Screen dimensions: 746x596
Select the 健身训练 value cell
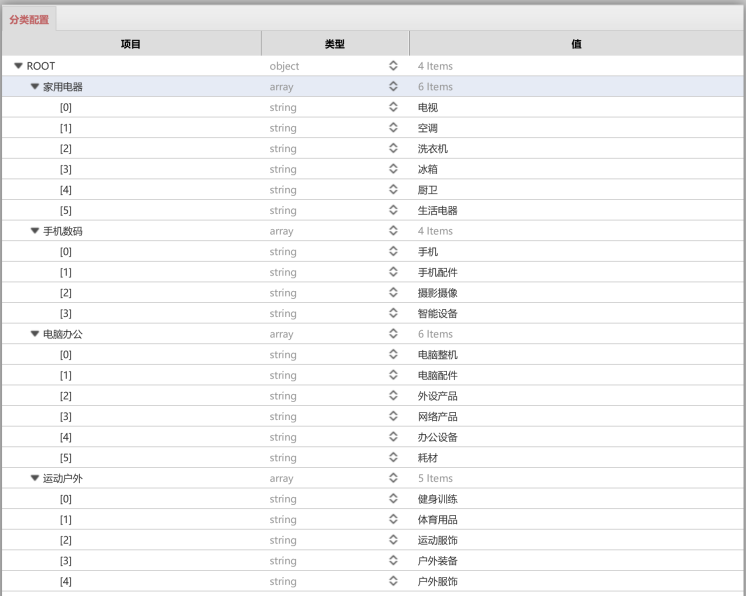point(577,499)
